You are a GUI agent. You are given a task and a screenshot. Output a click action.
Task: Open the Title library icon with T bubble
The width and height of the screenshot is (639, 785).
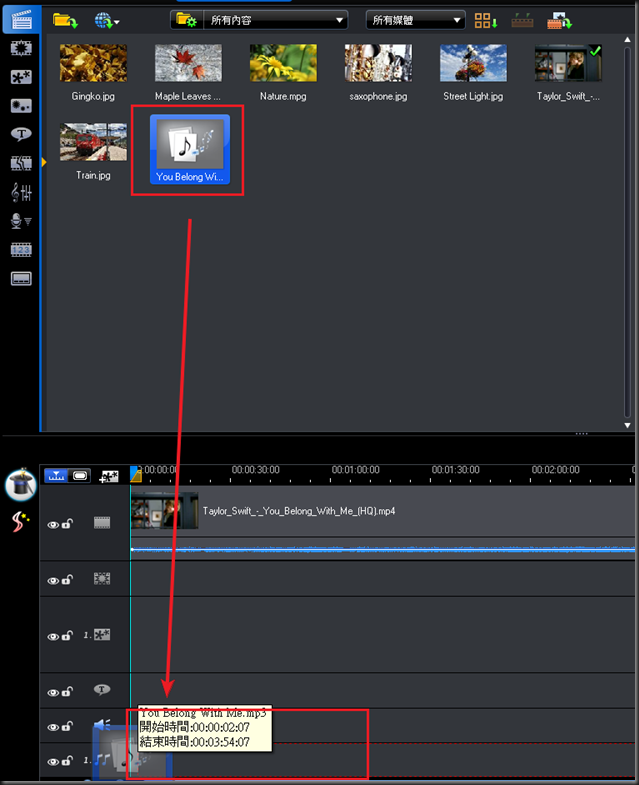coord(21,134)
